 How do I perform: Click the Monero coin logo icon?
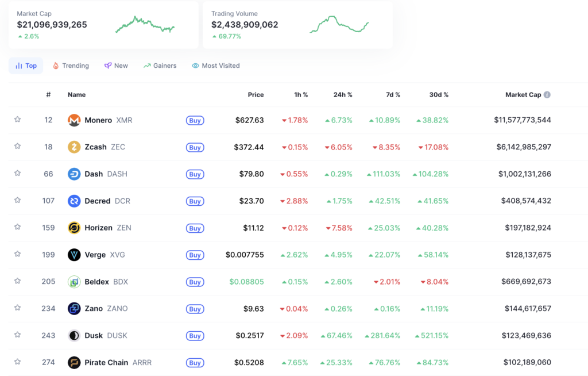[x=74, y=120]
